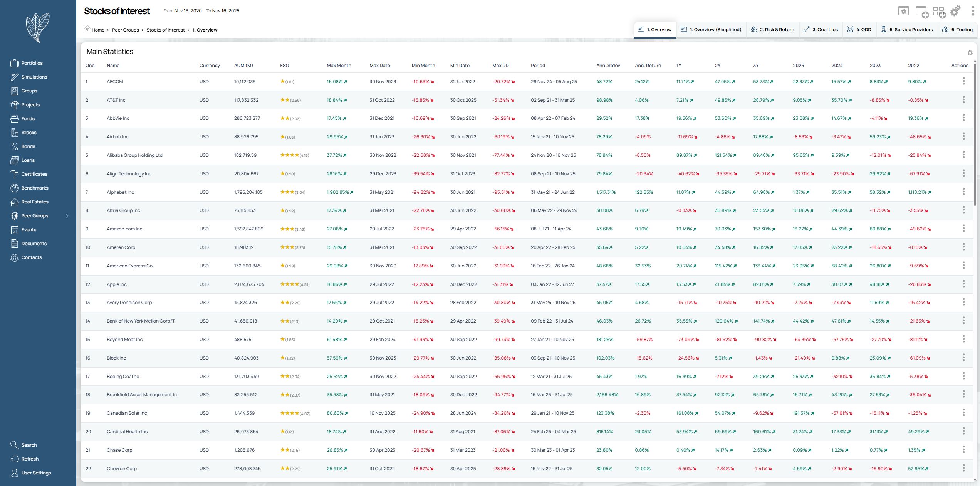This screenshot has height=486, width=980.
Task: Open the double gears configuration icon
Action: pyautogui.click(x=955, y=11)
